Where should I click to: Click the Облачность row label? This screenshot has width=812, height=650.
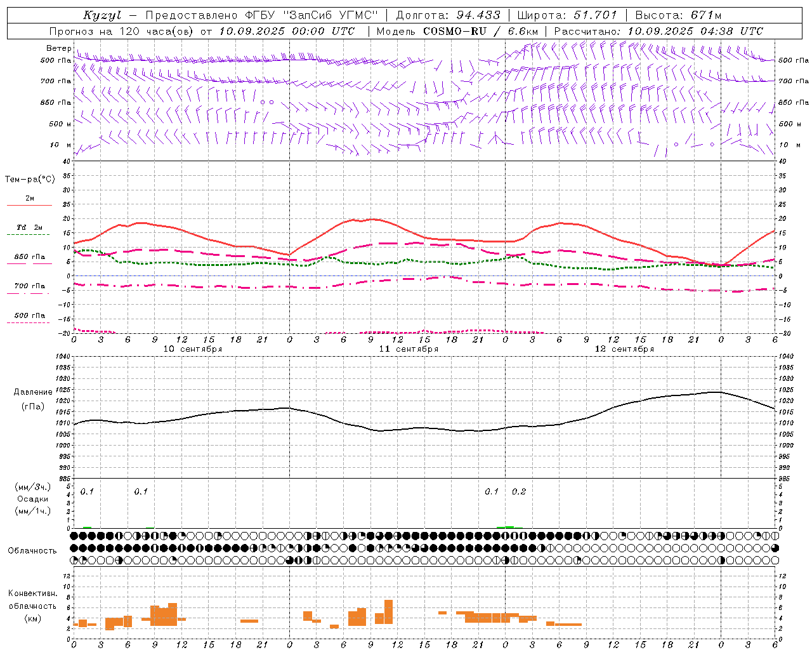(32, 550)
